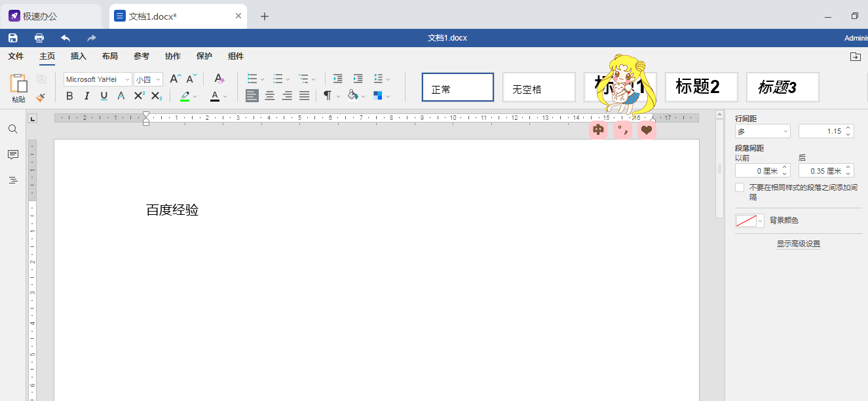Align text left
This screenshot has width=868, height=401.
click(x=252, y=96)
